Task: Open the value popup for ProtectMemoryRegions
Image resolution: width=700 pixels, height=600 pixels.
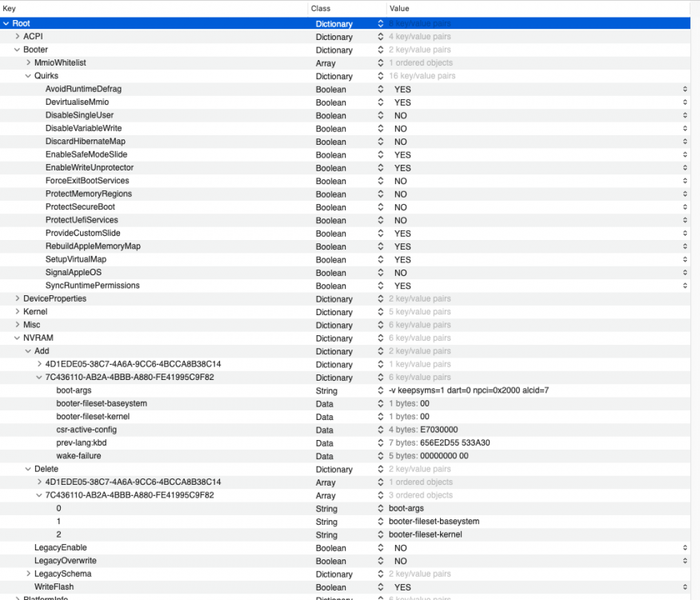Action: tap(685, 194)
